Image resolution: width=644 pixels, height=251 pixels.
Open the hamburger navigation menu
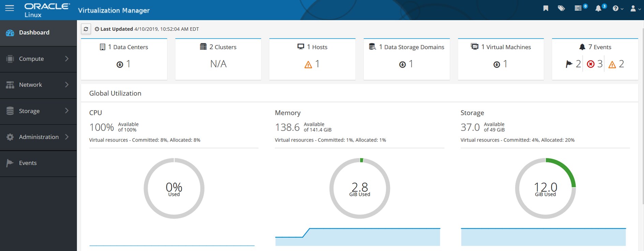click(10, 8)
